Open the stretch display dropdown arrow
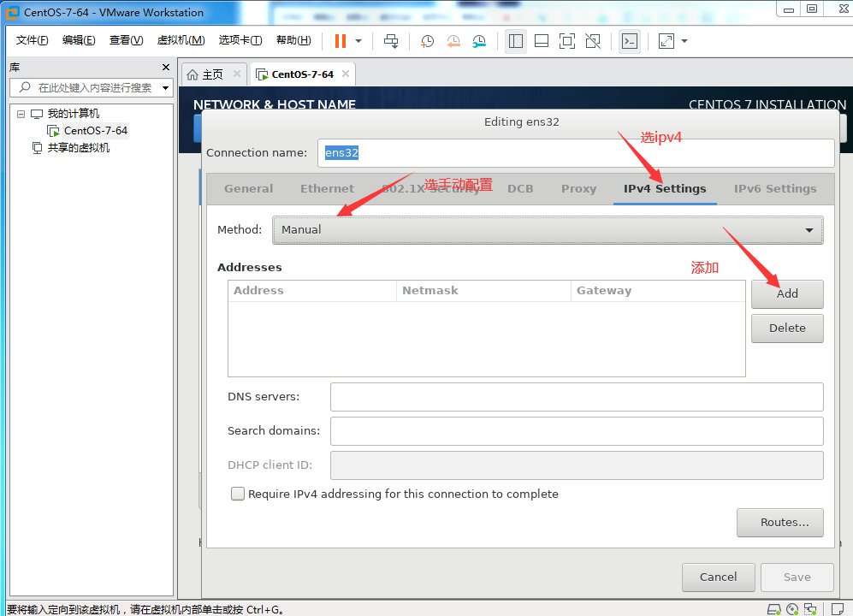The width and height of the screenshot is (853, 616). [684, 41]
